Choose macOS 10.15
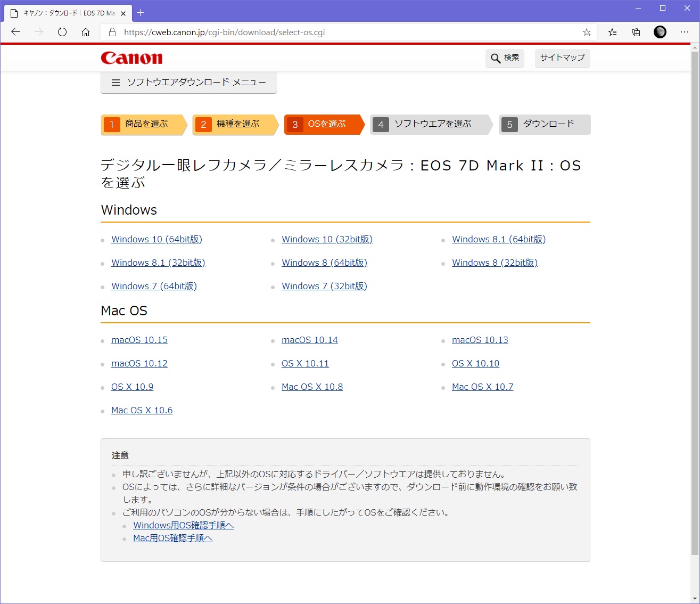This screenshot has height=604, width=700. click(x=139, y=340)
